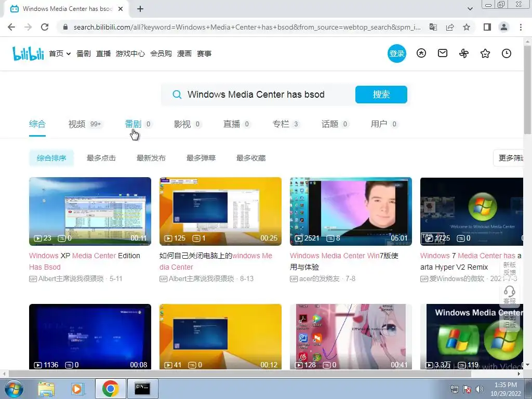Open 漫画 in top navigation
532x399 pixels.
coord(184,54)
